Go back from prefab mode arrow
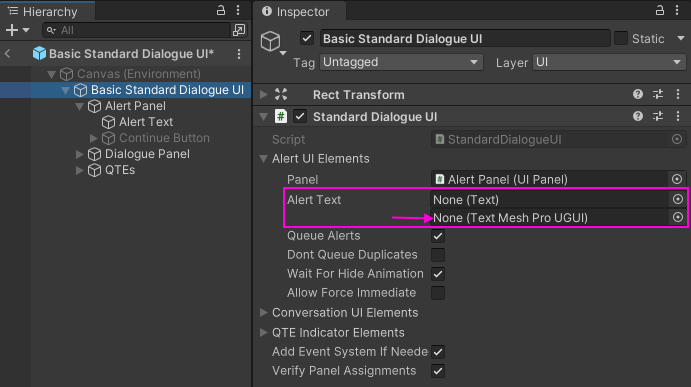The width and height of the screenshot is (691, 387). 7,54
